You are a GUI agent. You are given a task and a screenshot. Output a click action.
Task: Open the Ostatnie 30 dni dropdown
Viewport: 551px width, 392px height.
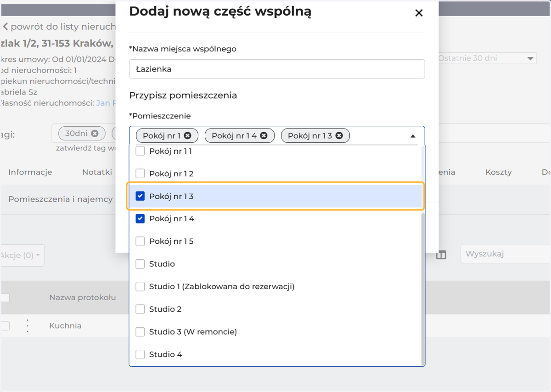[x=487, y=58]
